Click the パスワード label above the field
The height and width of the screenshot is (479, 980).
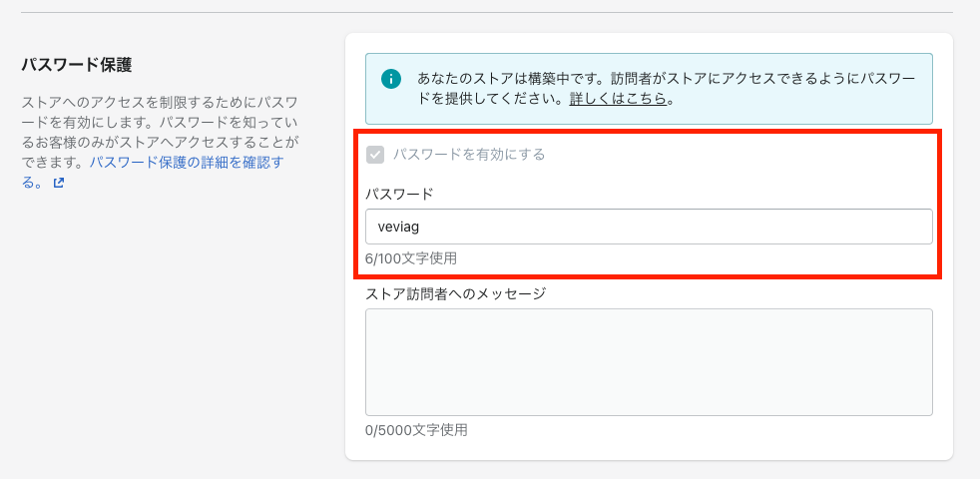399,194
